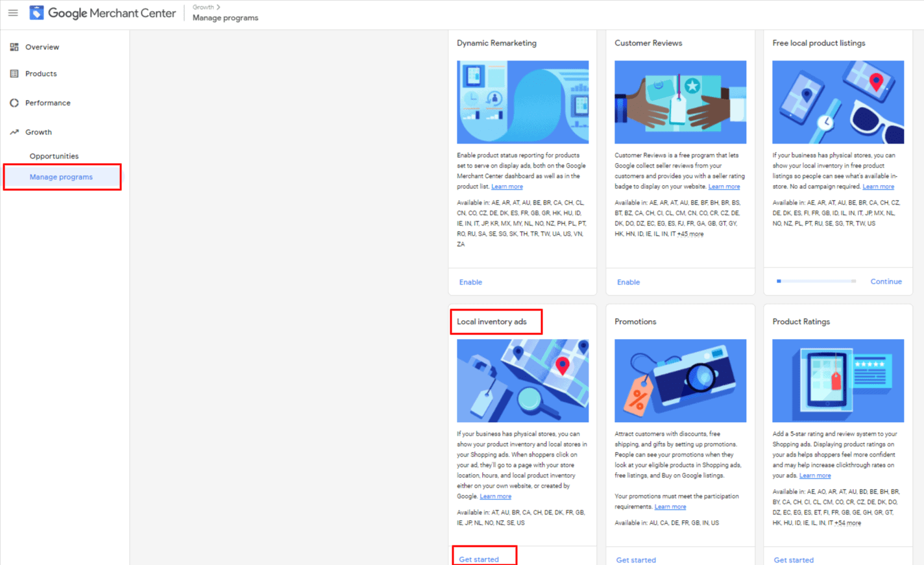Click the Dynamic Remarketing card title
This screenshot has width=924, height=565.
tap(496, 43)
